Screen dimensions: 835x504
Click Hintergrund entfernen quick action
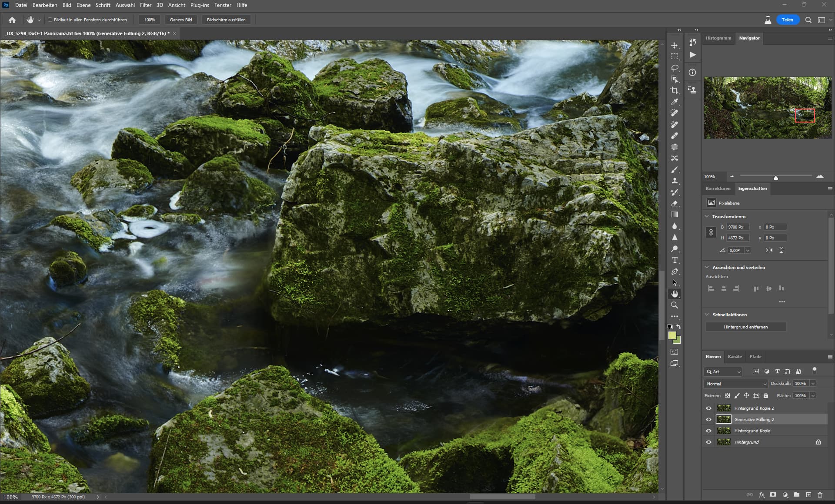coord(746,327)
